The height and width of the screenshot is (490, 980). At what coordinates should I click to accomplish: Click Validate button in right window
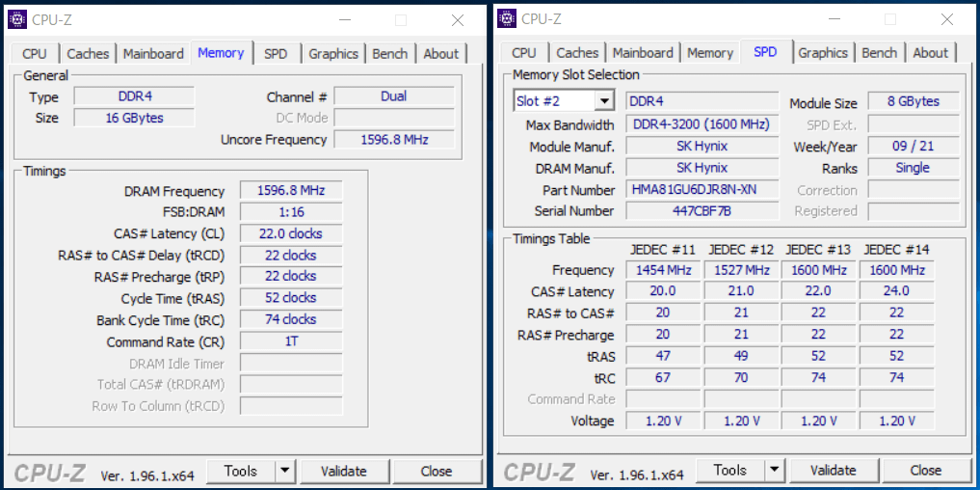[x=834, y=470]
